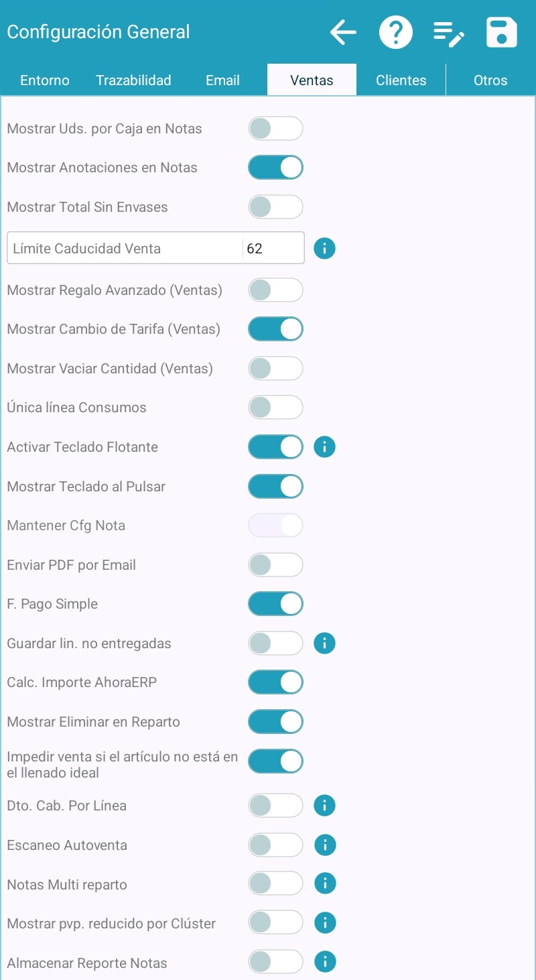Click the edit list pencil icon
The width and height of the screenshot is (536, 980).
(x=449, y=34)
